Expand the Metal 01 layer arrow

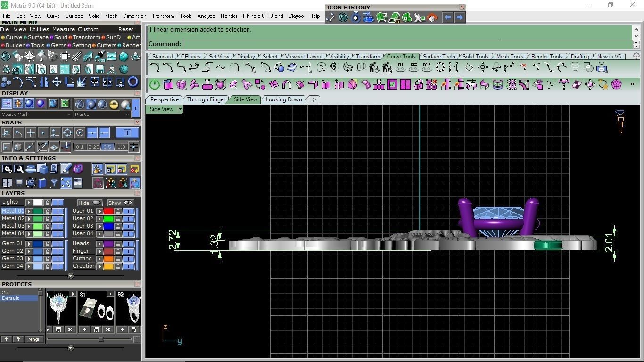(29, 211)
